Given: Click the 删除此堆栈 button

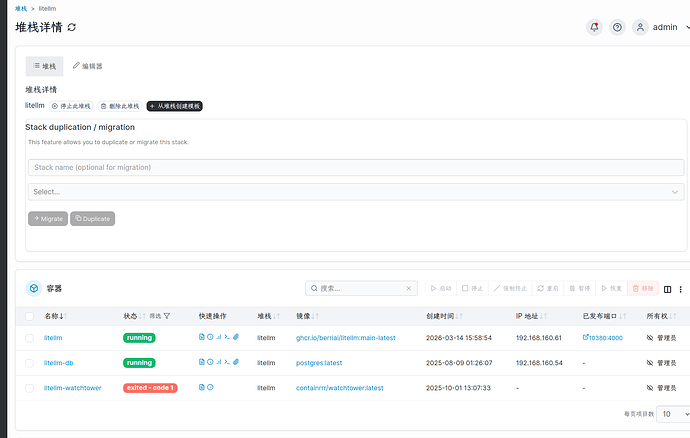Looking at the screenshot, I should (120, 106).
